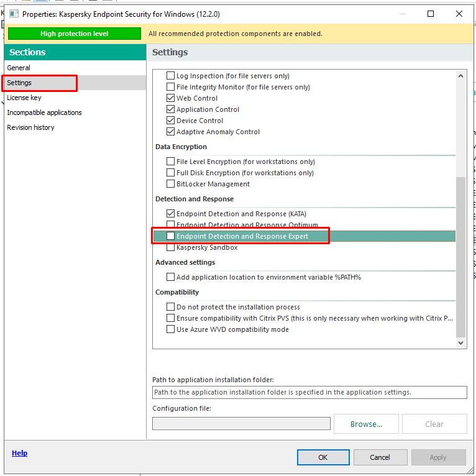Click the installation folder path field
The image size is (476, 476).
coord(309,392)
